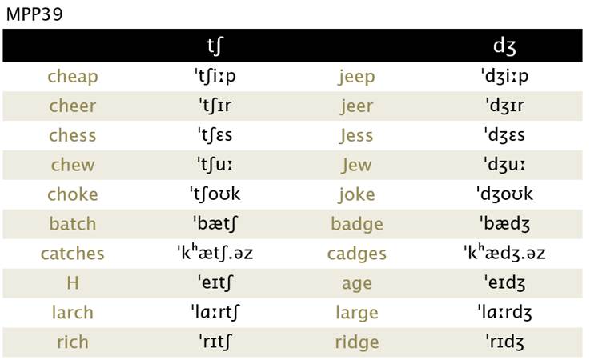Select the word 'jeep'
Image resolution: width=590 pixels, height=364 pixels.
tap(356, 77)
